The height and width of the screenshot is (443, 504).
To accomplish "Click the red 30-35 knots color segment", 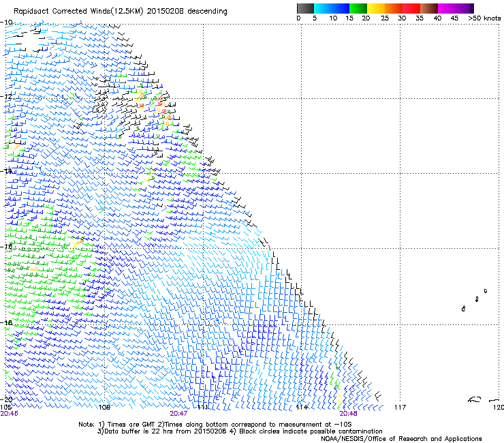I will tap(411, 8).
